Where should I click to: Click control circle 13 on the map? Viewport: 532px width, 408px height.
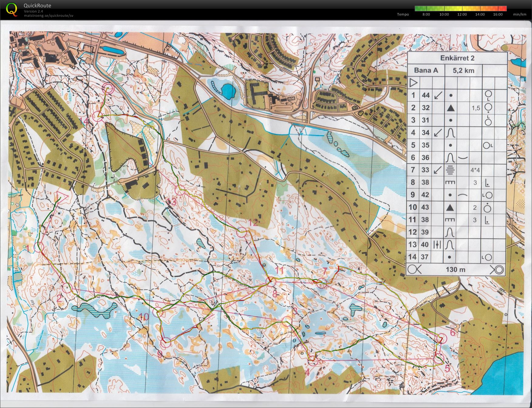180,190
